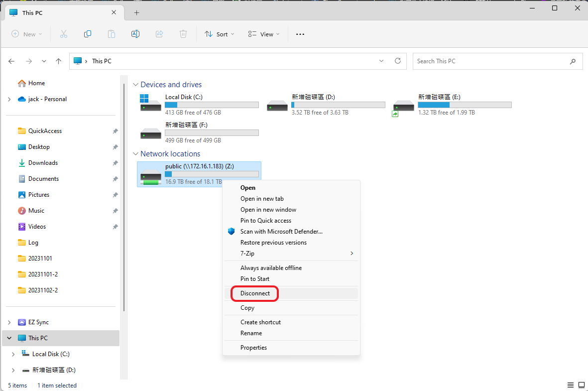This screenshot has height=391, width=588.
Task: Collapse the This PC tree node
Action: point(9,338)
